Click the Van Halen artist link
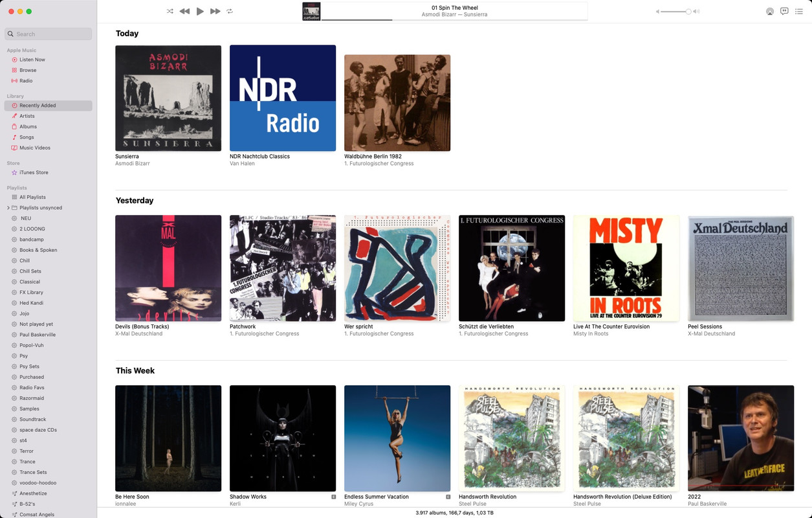The height and width of the screenshot is (518, 812). tap(242, 164)
